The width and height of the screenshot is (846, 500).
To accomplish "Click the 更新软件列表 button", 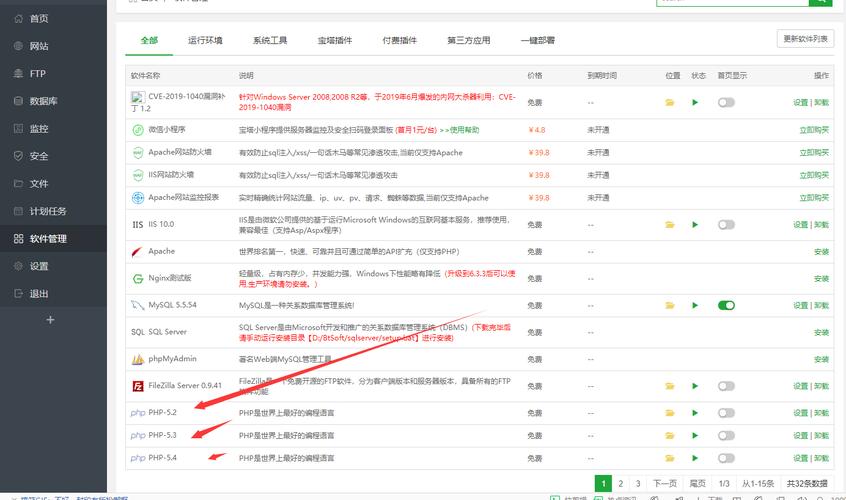I will click(x=805, y=39).
